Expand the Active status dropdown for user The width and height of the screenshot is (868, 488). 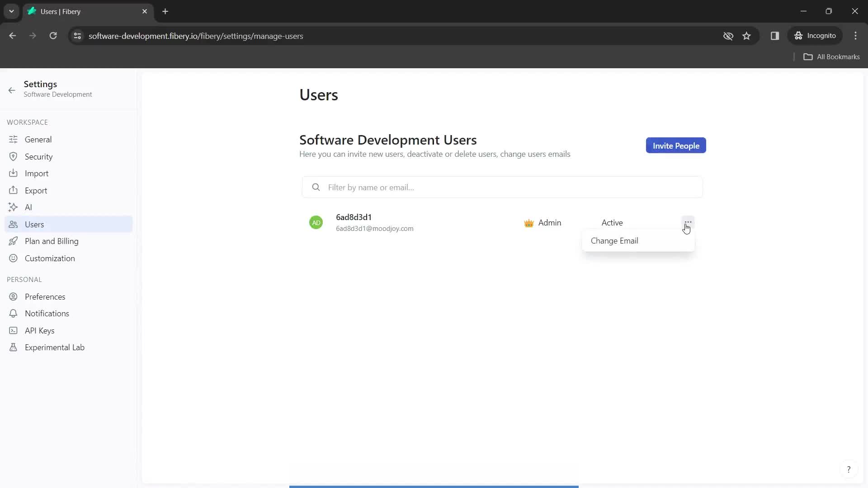click(612, 222)
